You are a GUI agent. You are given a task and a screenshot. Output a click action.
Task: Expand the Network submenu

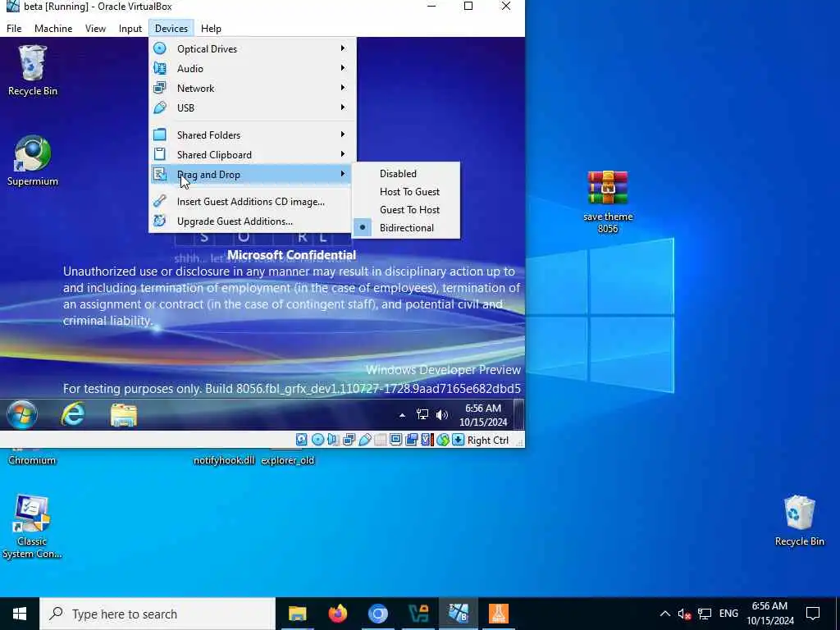251,89
